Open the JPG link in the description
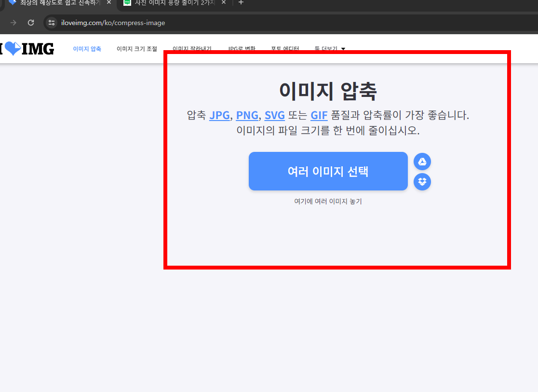Screen dimensions: 538x392 pos(220,115)
